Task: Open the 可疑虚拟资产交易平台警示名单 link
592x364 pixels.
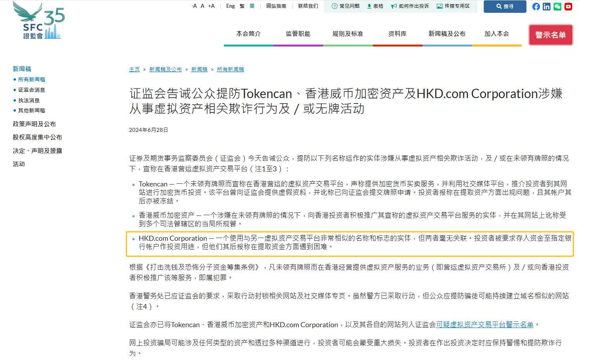Action: [x=485, y=324]
